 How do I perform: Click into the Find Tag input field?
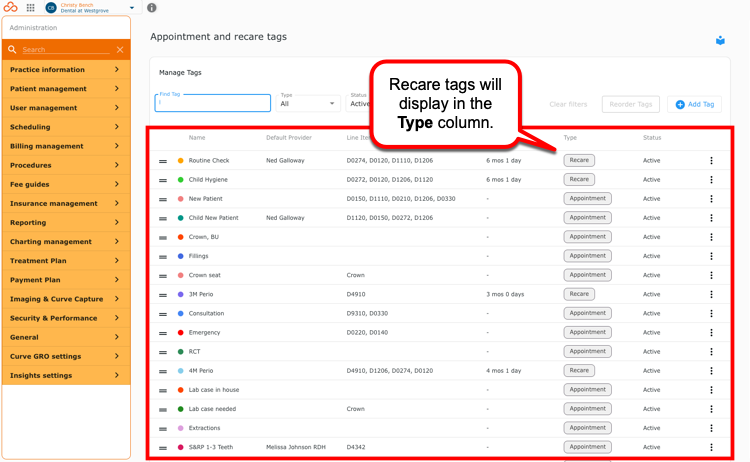[212, 103]
